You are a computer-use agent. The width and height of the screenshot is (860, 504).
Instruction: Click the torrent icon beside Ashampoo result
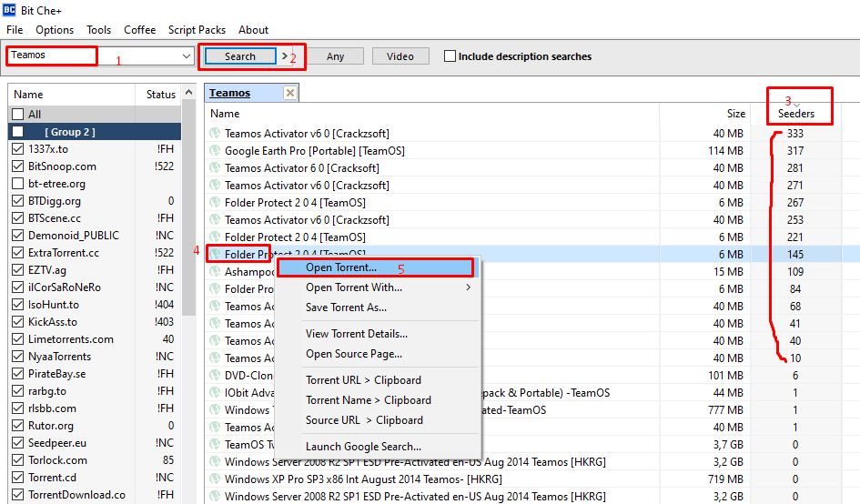click(215, 271)
